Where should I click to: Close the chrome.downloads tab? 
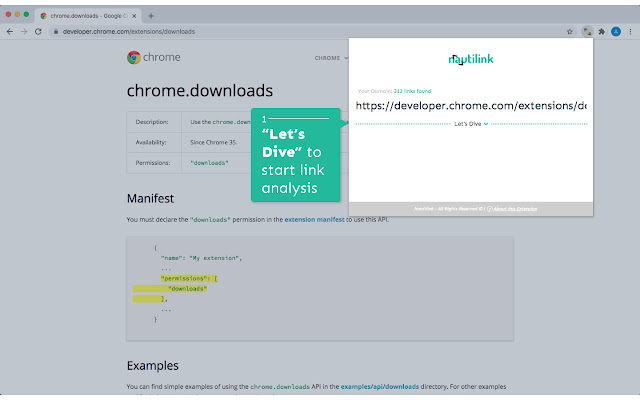click(134, 16)
